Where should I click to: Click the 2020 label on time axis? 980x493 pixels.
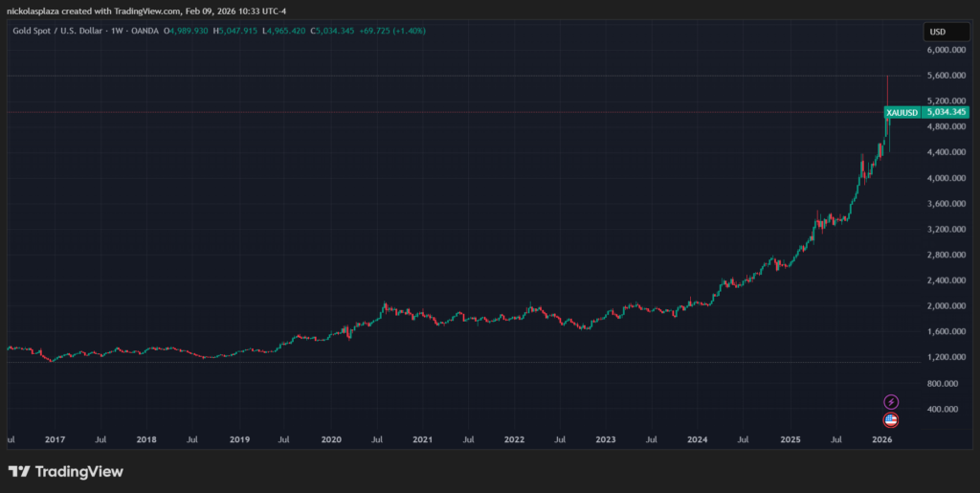330,440
